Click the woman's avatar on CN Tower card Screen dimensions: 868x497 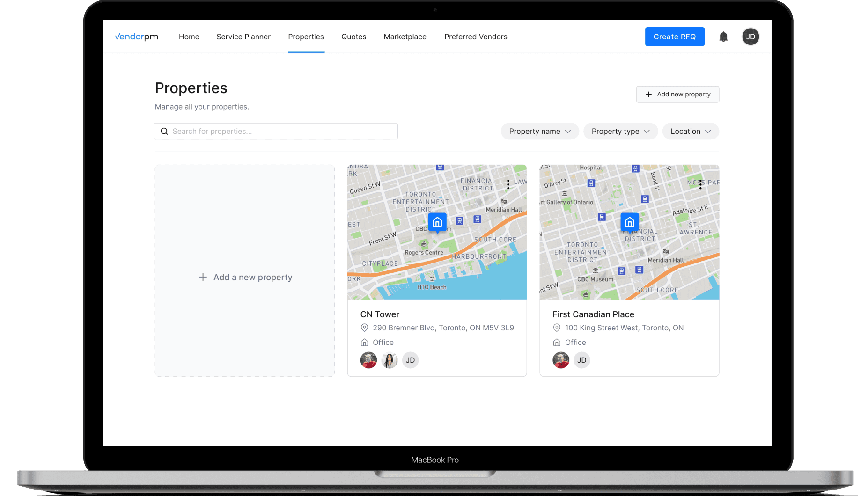click(x=390, y=360)
